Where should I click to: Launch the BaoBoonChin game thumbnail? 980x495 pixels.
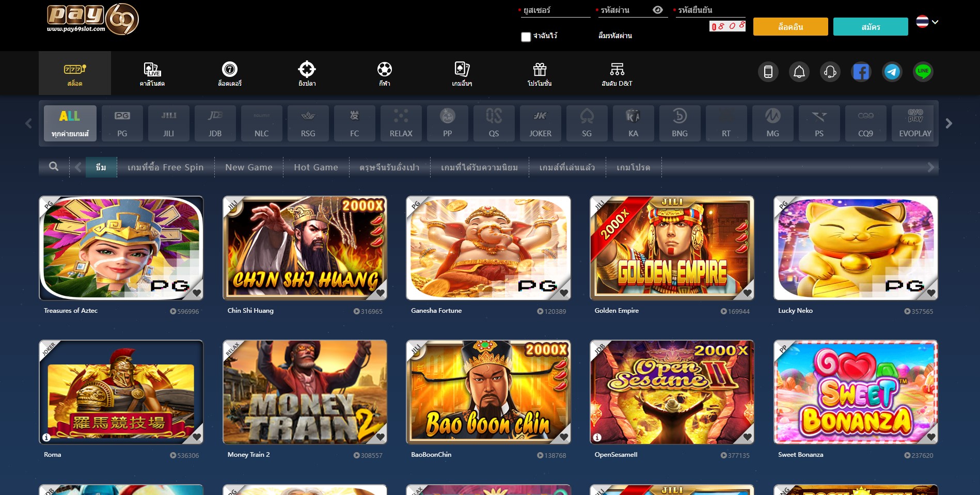pyautogui.click(x=488, y=392)
